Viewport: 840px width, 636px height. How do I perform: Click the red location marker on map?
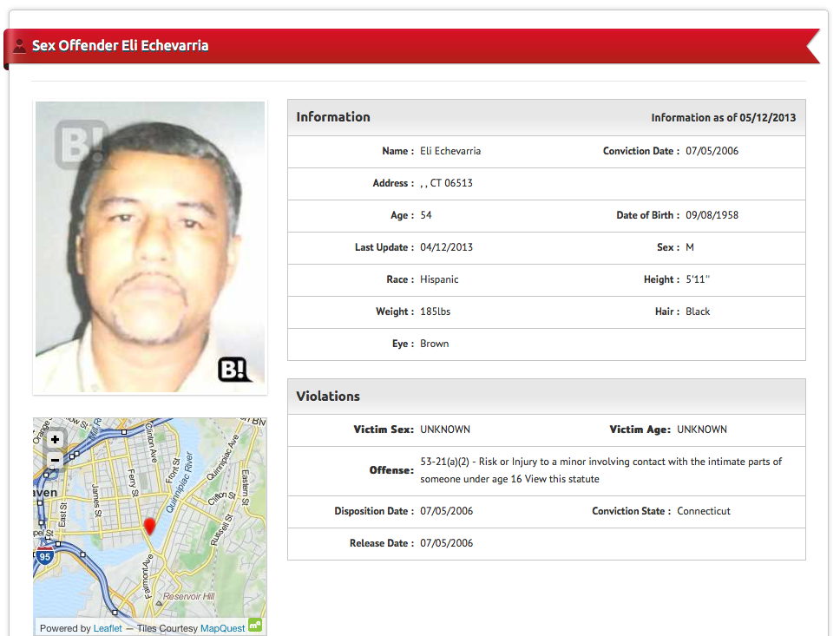(149, 526)
